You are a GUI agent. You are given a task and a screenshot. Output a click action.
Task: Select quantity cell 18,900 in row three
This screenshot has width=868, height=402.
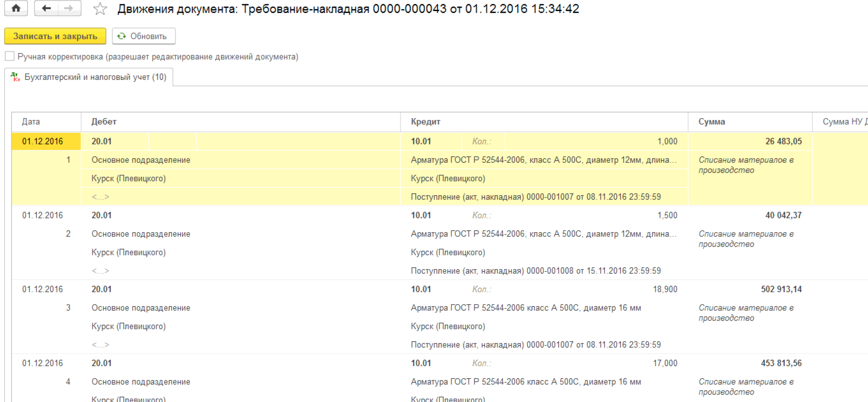tap(665, 289)
